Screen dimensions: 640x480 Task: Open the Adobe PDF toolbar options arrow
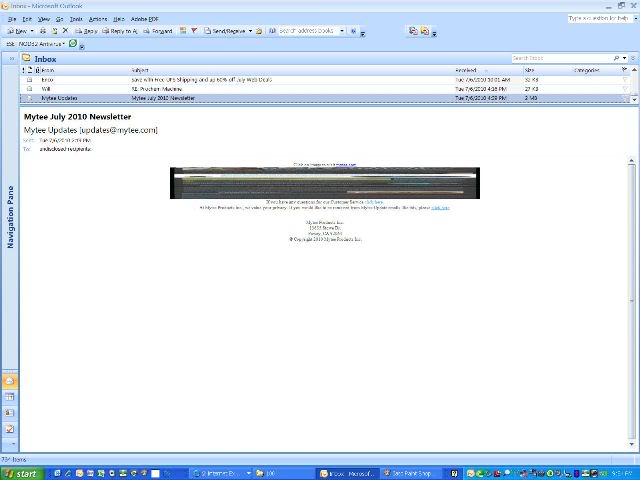[434, 34]
